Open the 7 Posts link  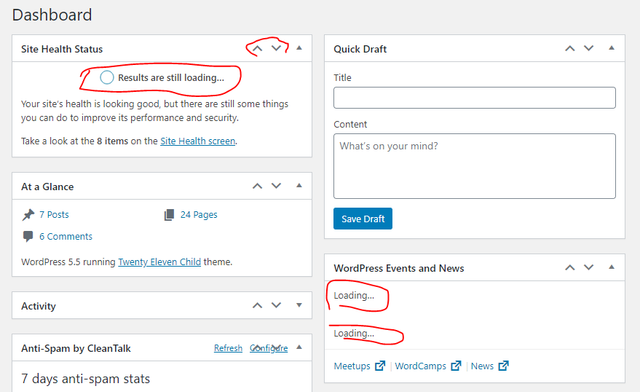(54, 215)
